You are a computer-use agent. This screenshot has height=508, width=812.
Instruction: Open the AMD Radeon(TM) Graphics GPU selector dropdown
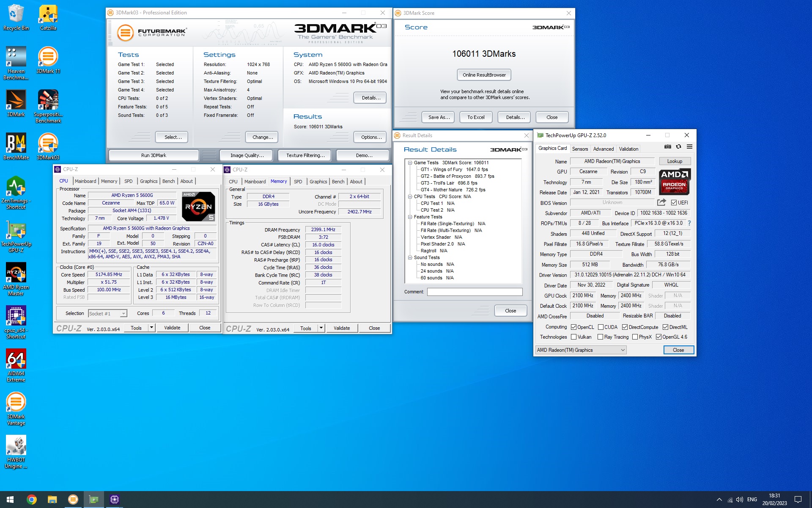pyautogui.click(x=581, y=350)
